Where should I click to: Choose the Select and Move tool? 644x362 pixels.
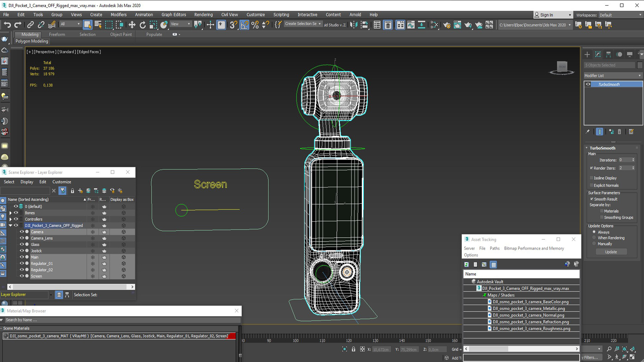pyautogui.click(x=132, y=24)
